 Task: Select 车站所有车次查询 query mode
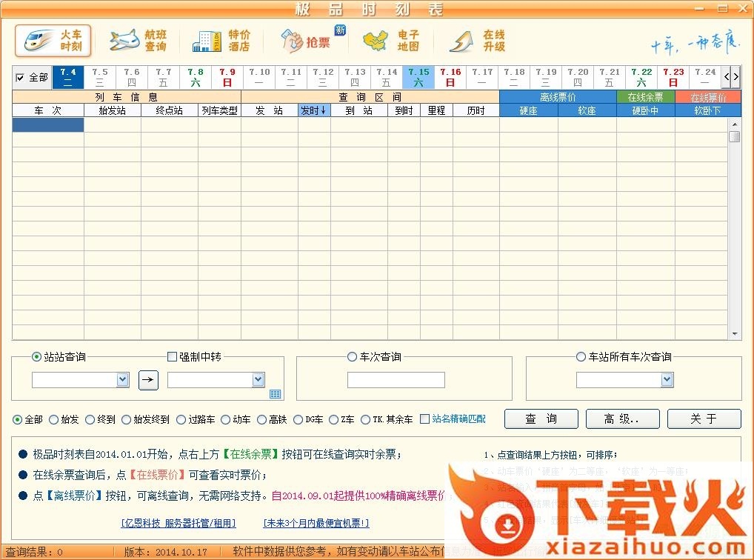click(581, 356)
